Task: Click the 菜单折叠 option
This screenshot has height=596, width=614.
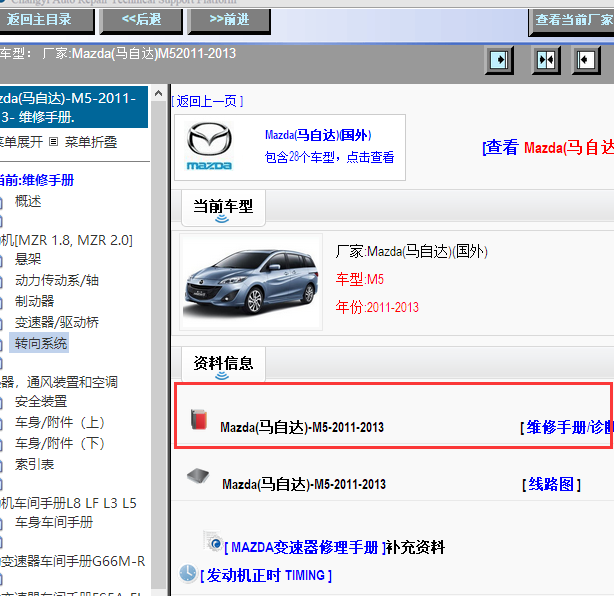Action: [x=91, y=142]
